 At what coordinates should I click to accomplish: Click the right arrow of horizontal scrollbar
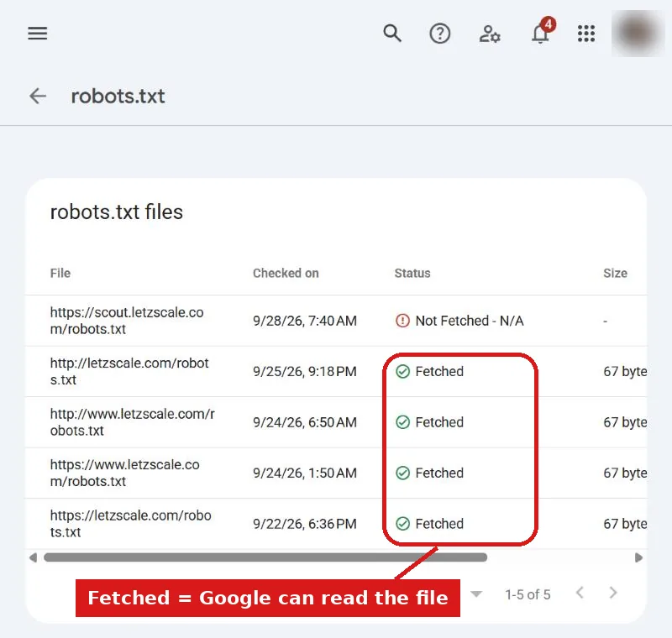pos(638,557)
